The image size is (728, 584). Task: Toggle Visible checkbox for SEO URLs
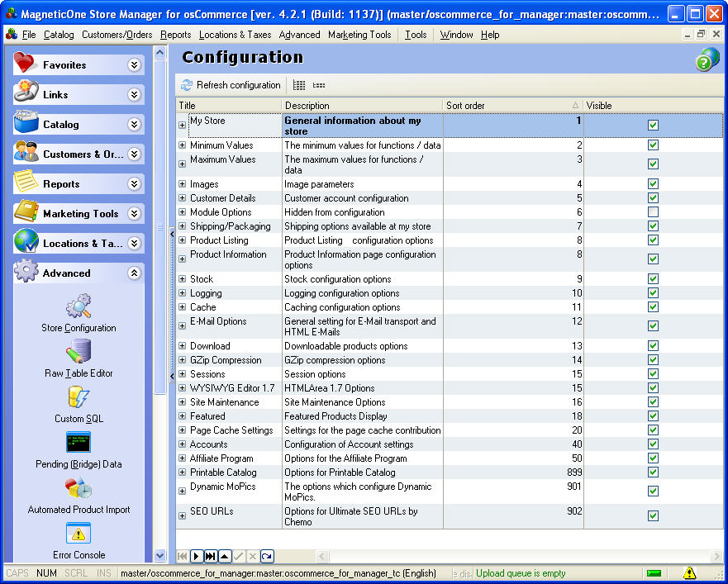tap(654, 515)
